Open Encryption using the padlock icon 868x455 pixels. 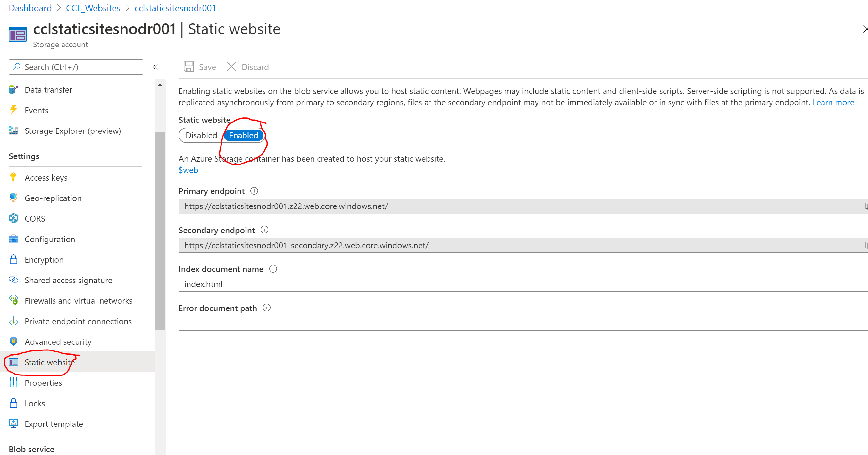(13, 259)
